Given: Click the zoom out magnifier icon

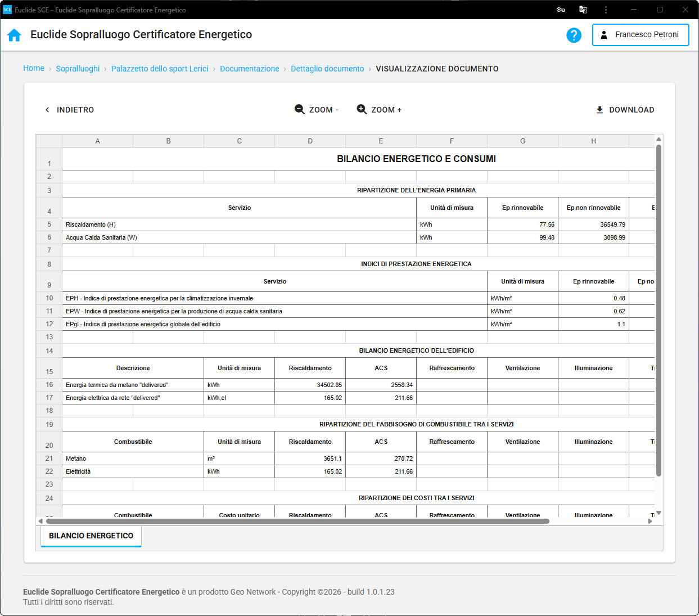Looking at the screenshot, I should [x=300, y=109].
